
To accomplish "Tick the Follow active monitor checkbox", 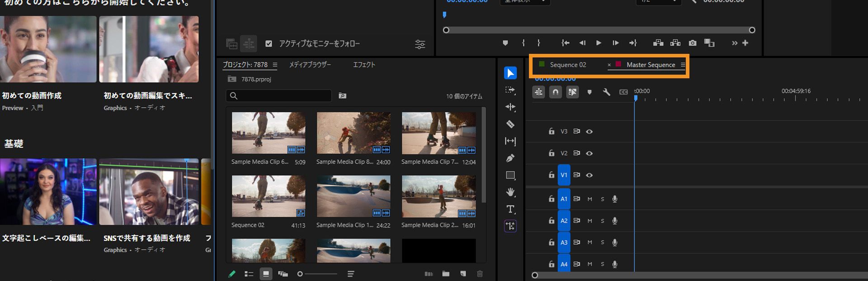I will click(269, 43).
